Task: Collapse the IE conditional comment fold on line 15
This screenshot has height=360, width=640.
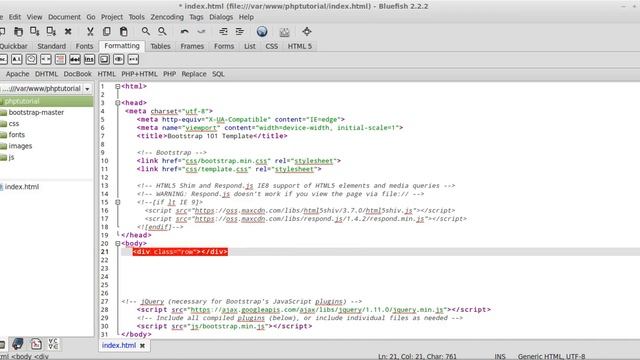Action: (118, 202)
